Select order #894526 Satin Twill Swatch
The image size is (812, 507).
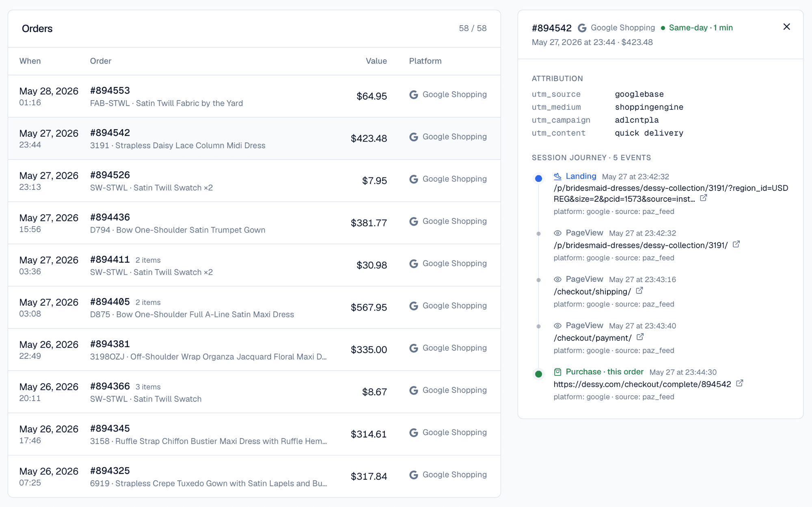click(254, 181)
